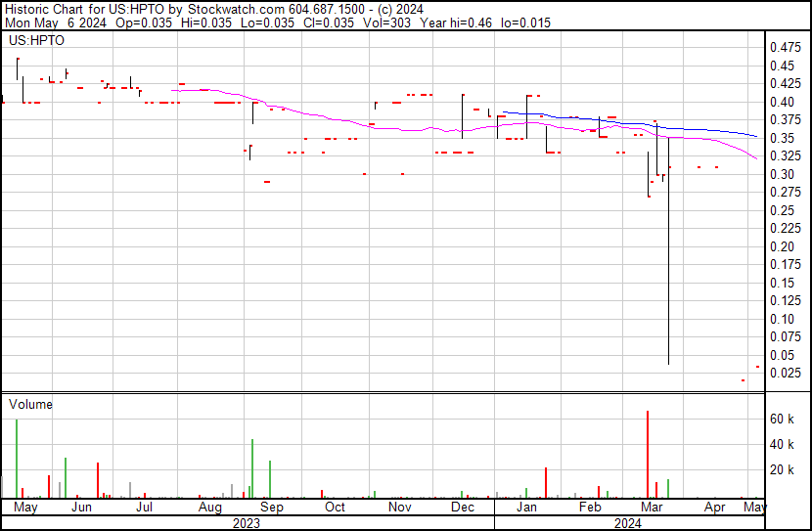Click the Oct month label on time axis
The width and height of the screenshot is (812, 531).
click(x=335, y=508)
